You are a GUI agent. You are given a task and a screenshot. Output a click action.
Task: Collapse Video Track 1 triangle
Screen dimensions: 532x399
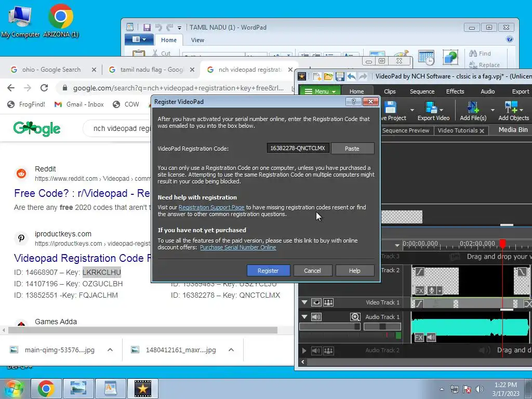304,302
